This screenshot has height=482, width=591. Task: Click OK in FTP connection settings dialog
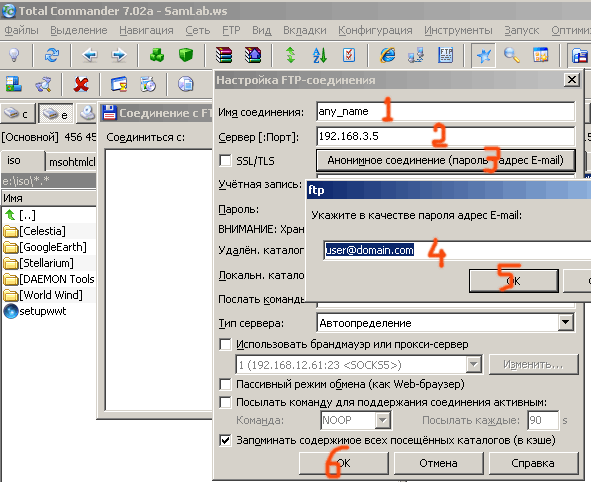(343, 463)
